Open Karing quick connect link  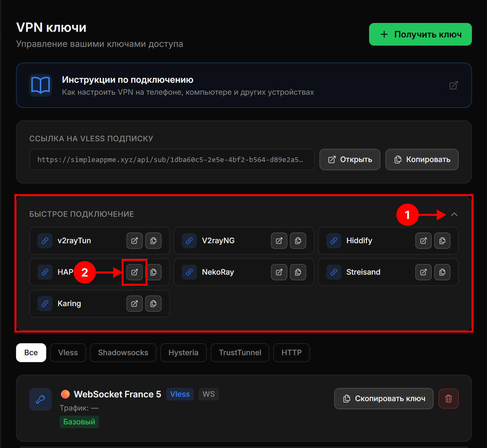click(135, 304)
